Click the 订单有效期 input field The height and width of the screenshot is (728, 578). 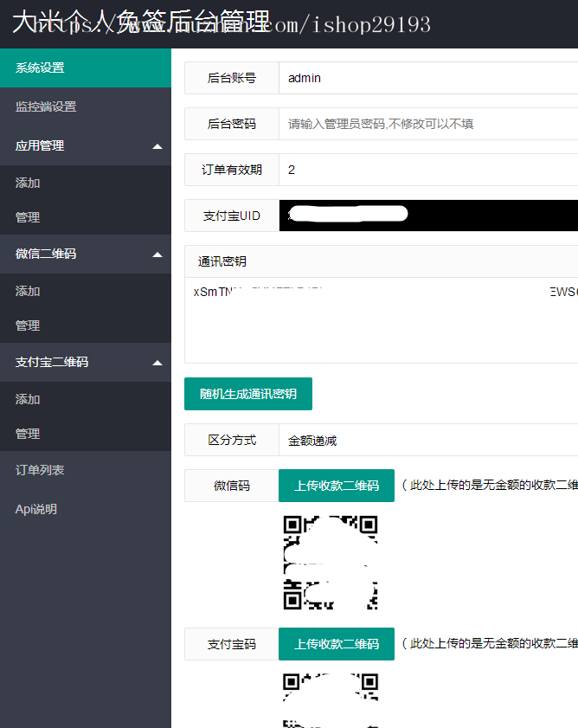[x=428, y=170]
